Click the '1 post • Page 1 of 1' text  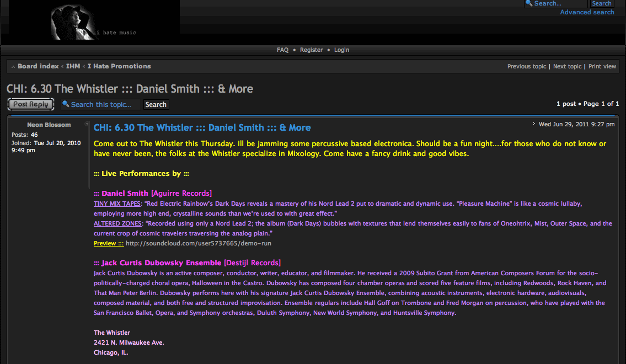tap(588, 104)
